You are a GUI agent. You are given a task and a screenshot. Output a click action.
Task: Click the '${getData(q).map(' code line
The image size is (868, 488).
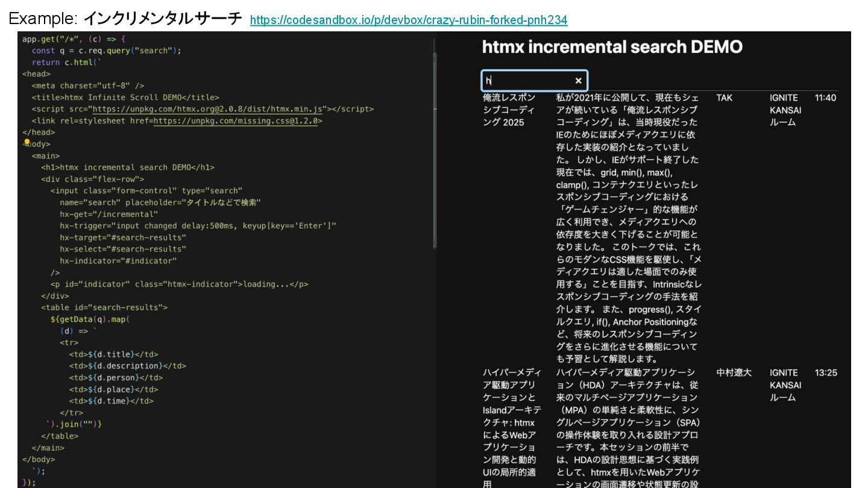pyautogui.click(x=90, y=319)
